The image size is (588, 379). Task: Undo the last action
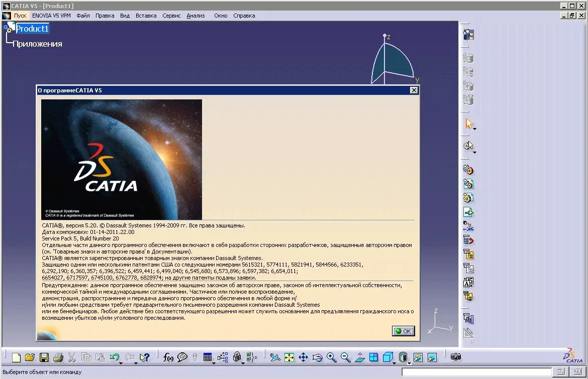(x=114, y=357)
